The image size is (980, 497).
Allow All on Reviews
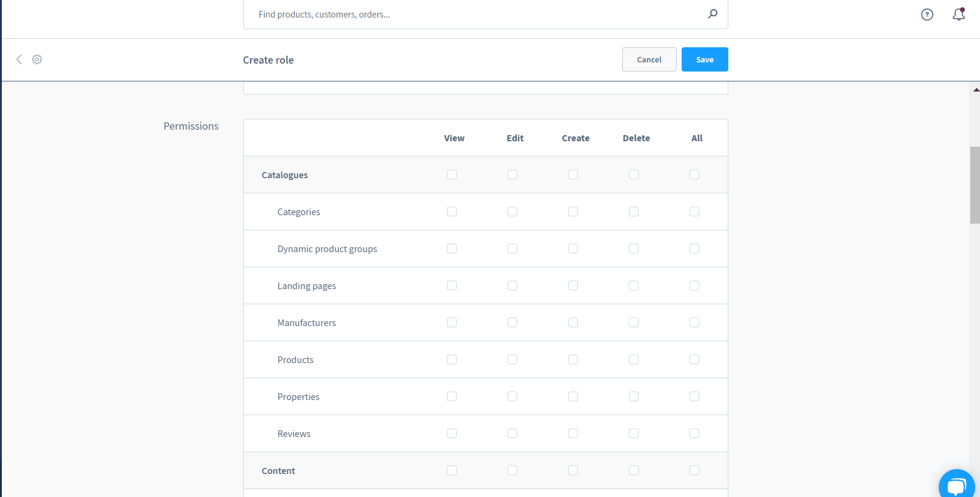(694, 433)
